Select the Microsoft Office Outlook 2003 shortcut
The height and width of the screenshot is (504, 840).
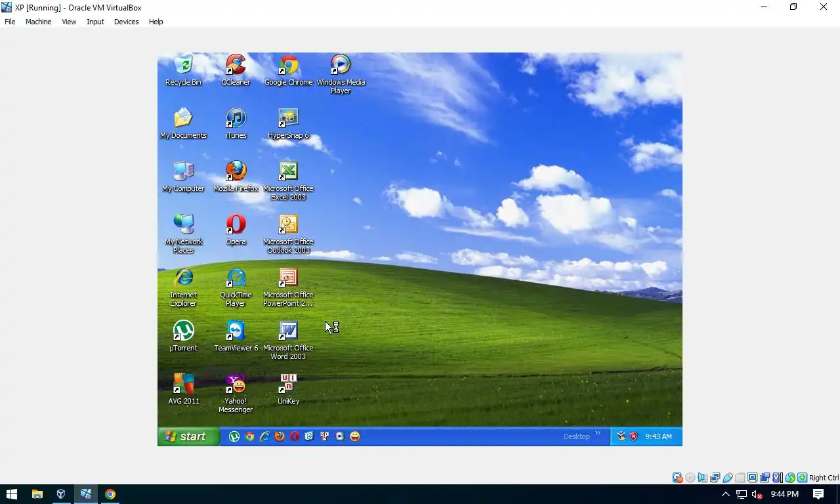[x=288, y=234]
